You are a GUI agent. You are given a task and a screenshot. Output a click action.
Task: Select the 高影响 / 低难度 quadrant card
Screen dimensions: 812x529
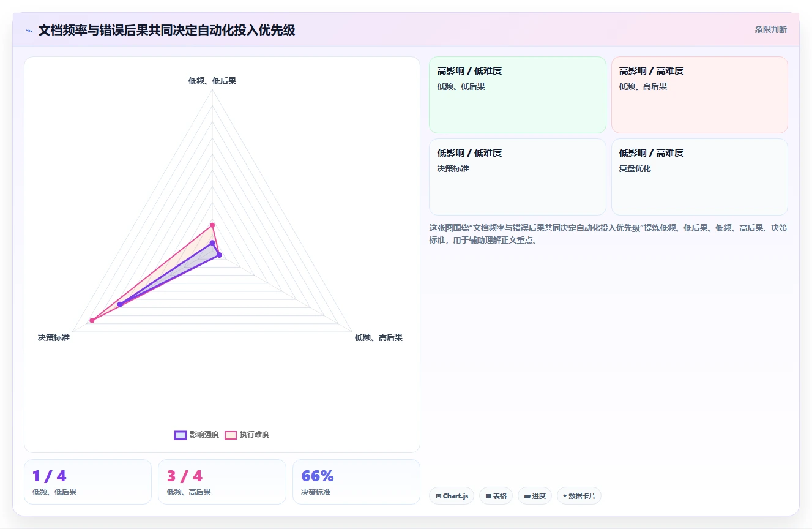[x=518, y=95]
